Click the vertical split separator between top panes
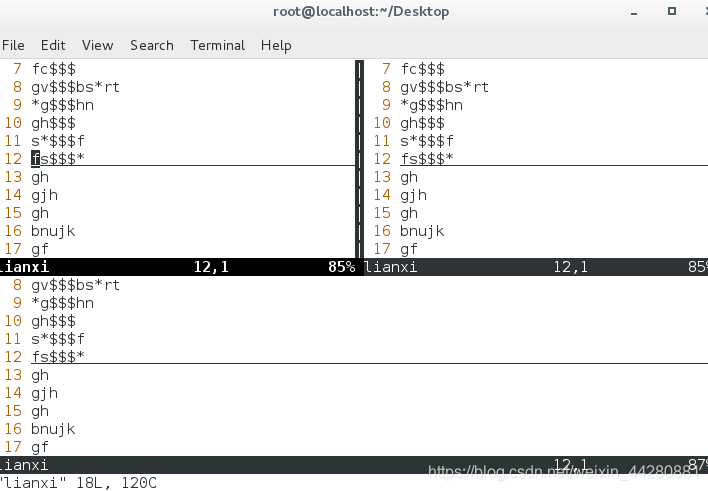Screen dimensions: 708x491 pyautogui.click(x=359, y=159)
